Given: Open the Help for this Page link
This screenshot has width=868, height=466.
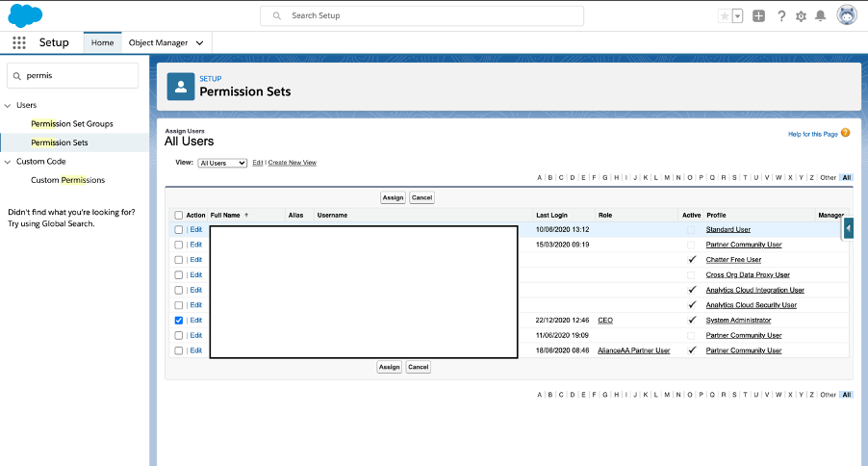Looking at the screenshot, I should 812,134.
